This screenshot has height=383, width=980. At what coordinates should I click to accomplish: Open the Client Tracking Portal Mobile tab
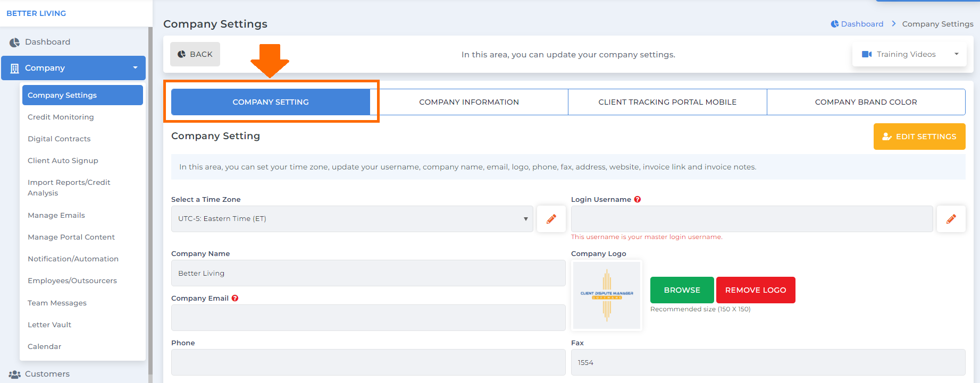tap(667, 102)
